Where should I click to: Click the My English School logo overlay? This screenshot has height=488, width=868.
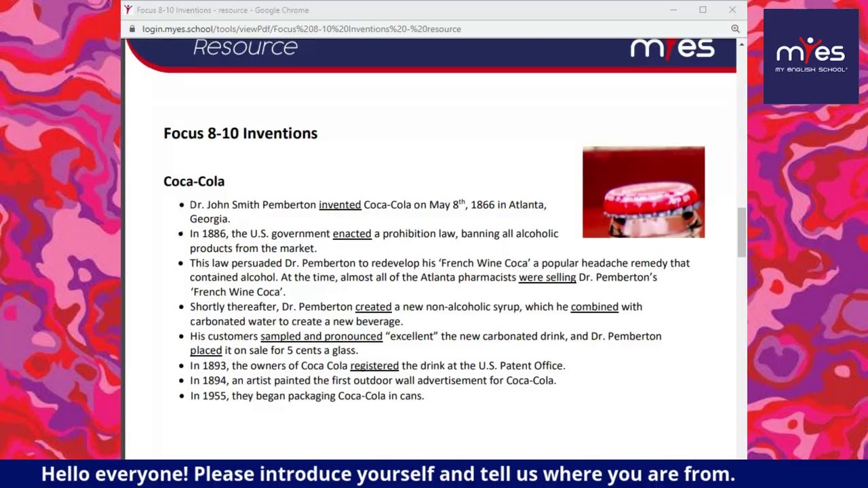coord(811,56)
